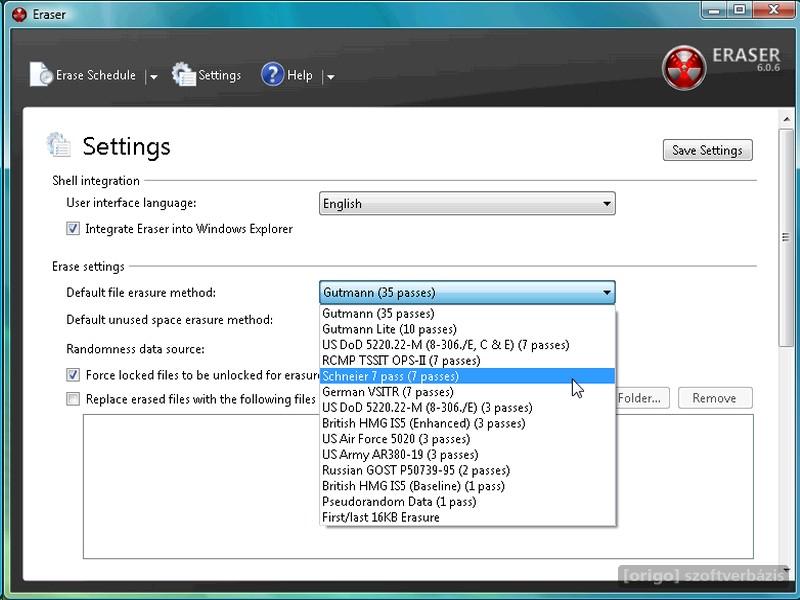Open the Help toolbar label

tap(299, 76)
